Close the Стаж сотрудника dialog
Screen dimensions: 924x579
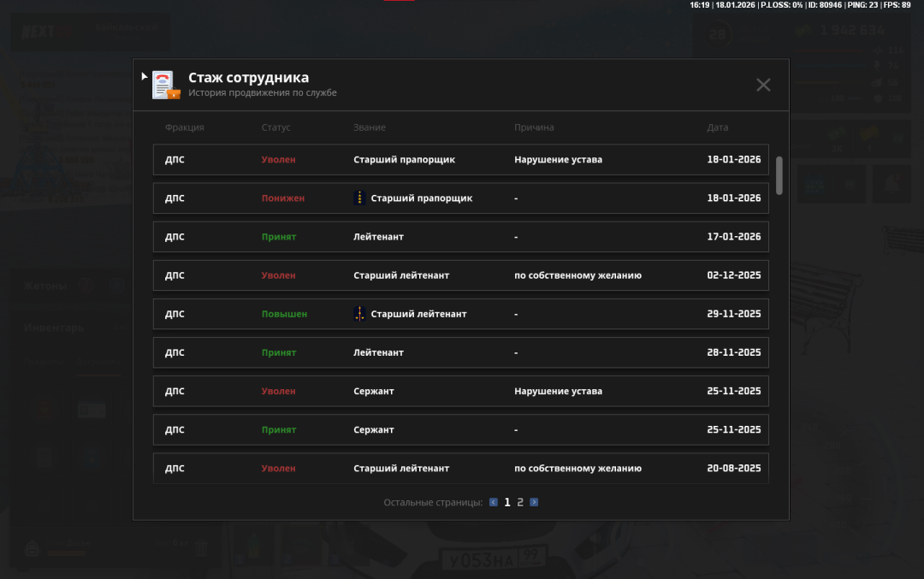763,85
